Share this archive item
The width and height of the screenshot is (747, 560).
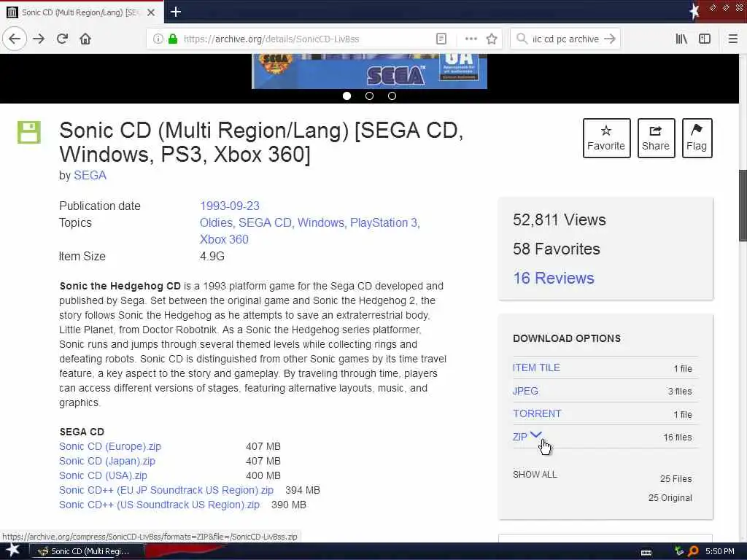[x=656, y=138]
